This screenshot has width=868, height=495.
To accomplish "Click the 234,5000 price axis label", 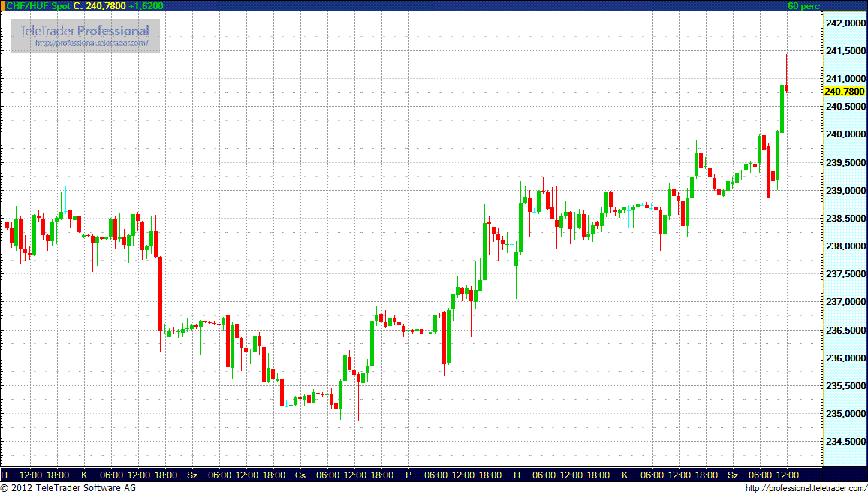I will click(845, 442).
